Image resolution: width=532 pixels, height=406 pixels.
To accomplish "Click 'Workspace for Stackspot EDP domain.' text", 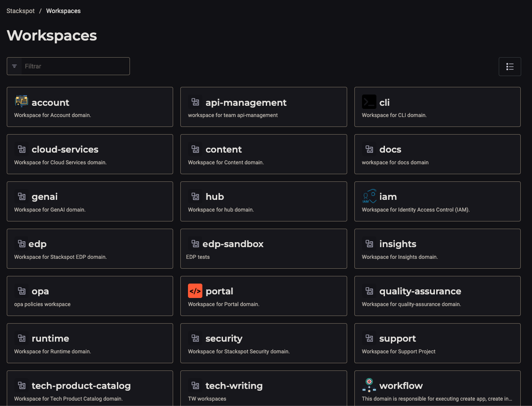I will click(x=60, y=257).
